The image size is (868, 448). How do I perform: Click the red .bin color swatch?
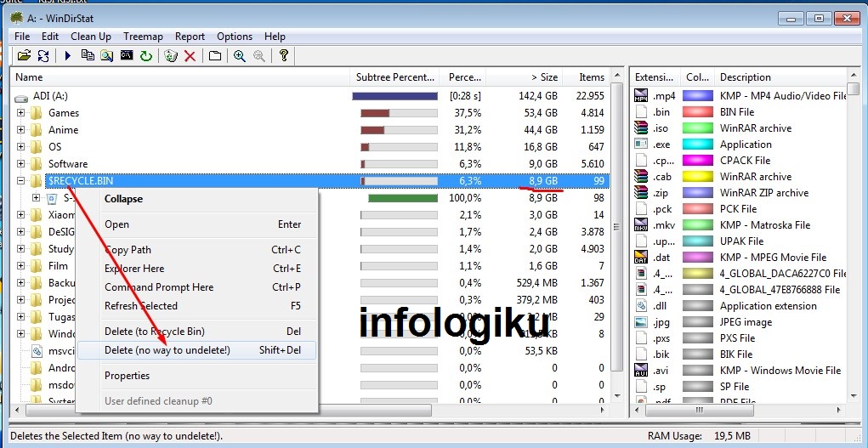click(x=697, y=112)
